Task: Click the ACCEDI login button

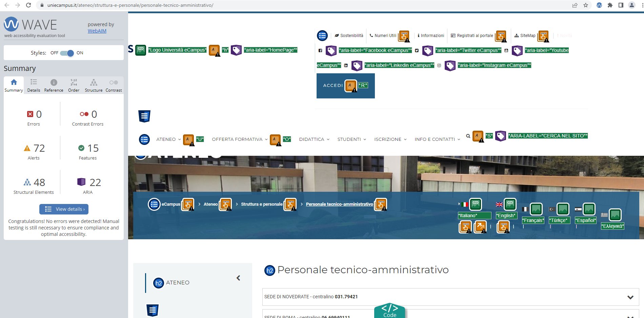Action: click(x=333, y=86)
